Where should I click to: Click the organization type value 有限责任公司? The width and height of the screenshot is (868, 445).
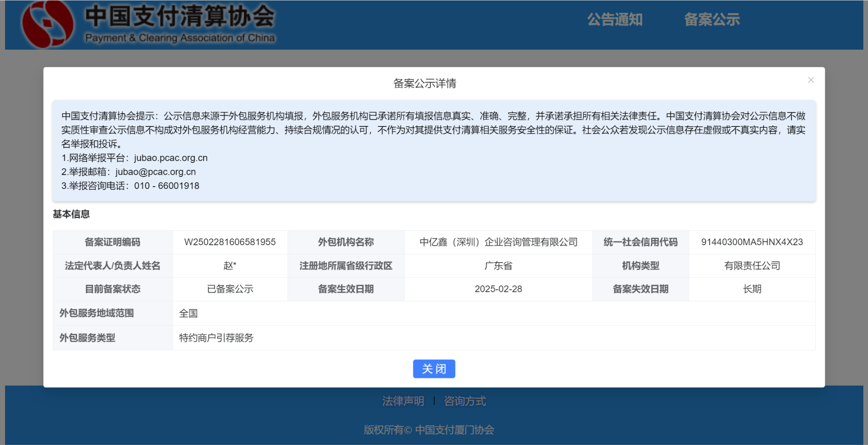(x=752, y=266)
